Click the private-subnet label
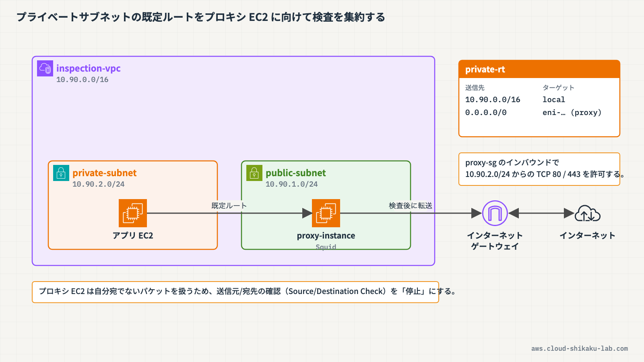644x362 pixels. click(105, 173)
